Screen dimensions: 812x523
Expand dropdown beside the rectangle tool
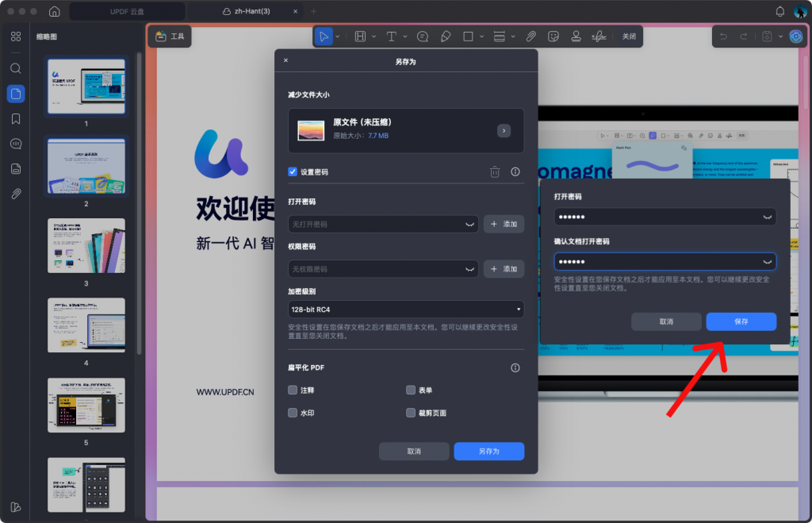[x=481, y=37]
